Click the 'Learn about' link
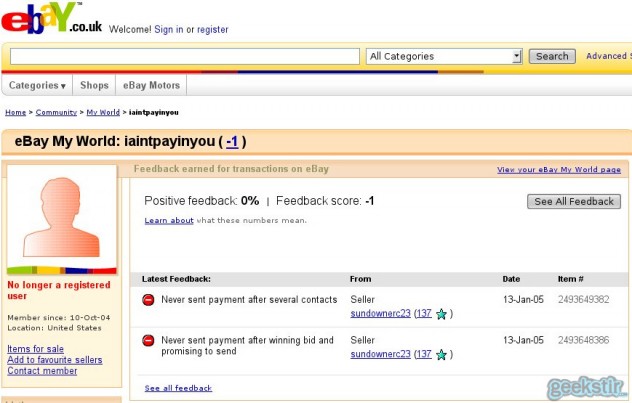 169,220
